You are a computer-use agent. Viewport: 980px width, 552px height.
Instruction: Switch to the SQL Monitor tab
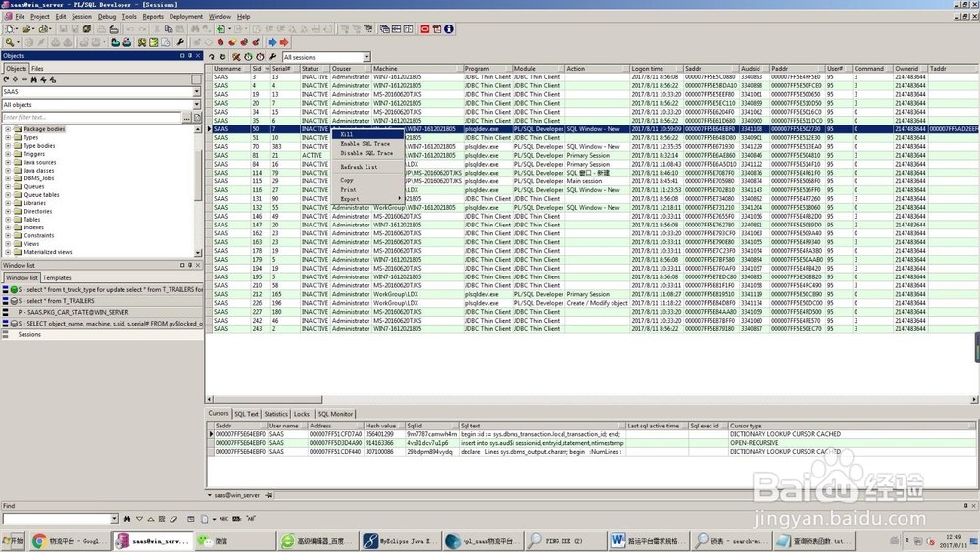pyautogui.click(x=335, y=414)
